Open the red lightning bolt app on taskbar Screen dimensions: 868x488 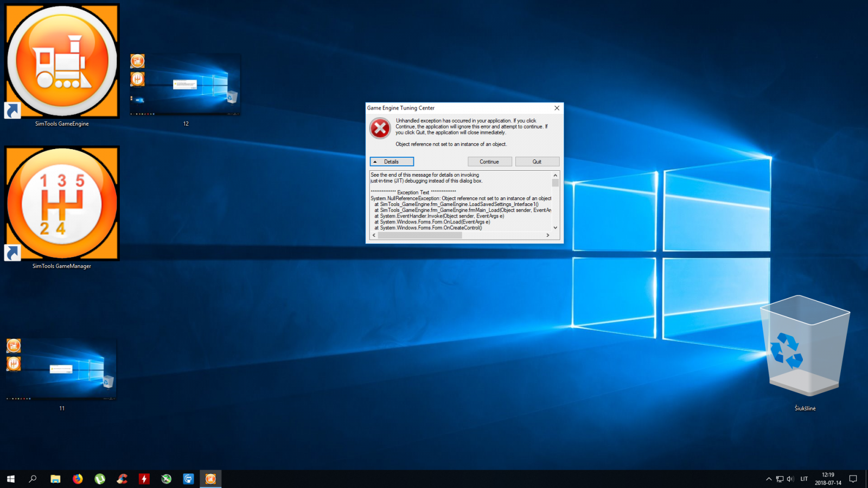(x=144, y=479)
